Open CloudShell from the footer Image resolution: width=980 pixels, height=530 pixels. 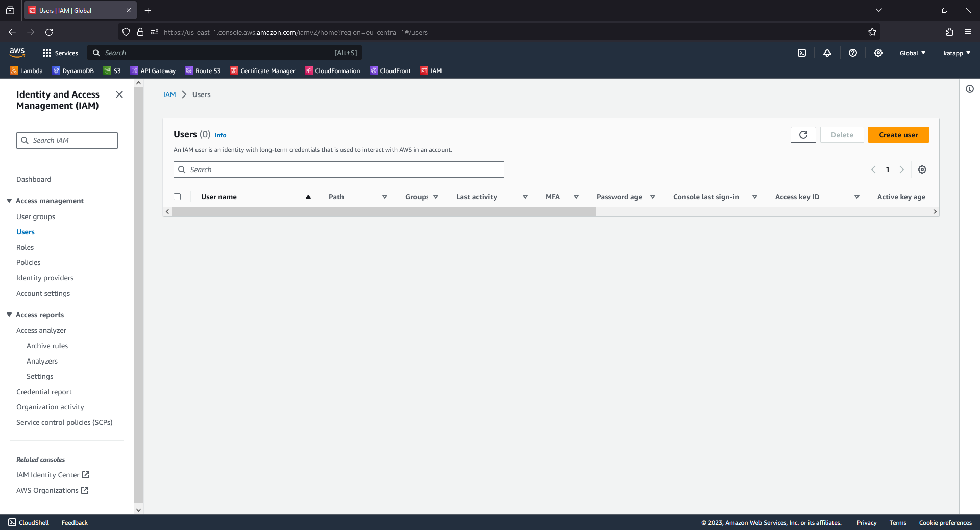coord(29,522)
